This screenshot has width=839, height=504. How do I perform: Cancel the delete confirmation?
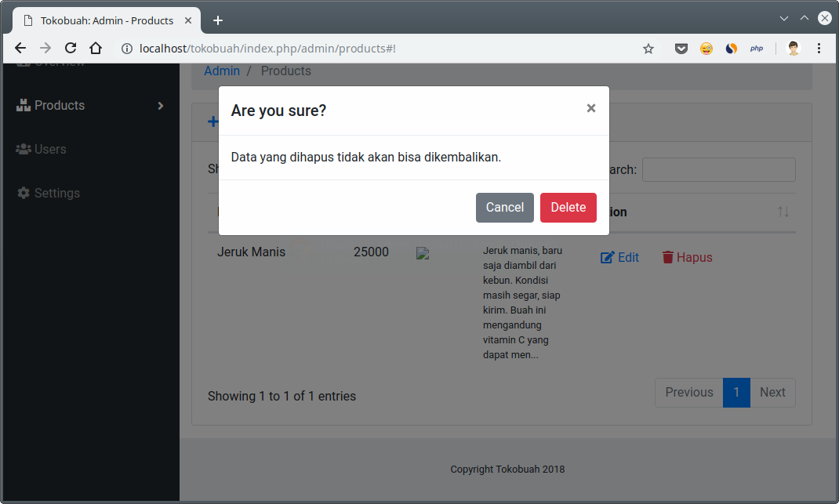point(504,207)
